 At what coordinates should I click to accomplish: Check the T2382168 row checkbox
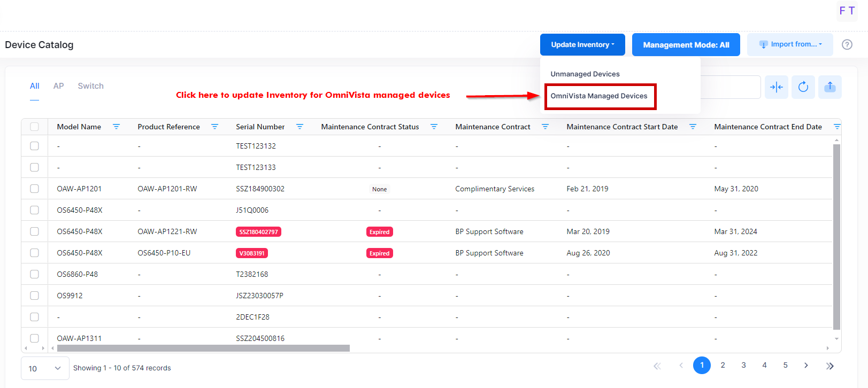point(35,274)
